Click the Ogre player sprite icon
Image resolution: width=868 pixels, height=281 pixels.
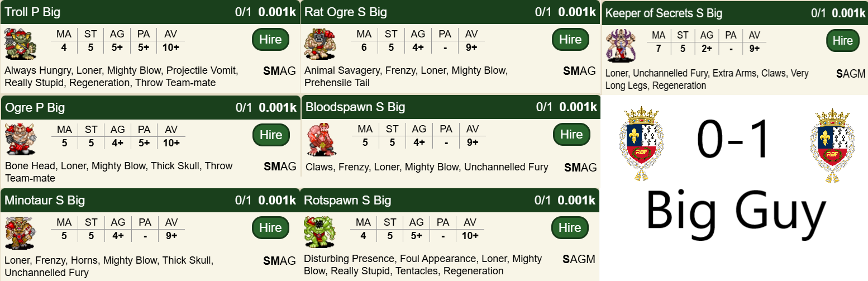(x=20, y=139)
